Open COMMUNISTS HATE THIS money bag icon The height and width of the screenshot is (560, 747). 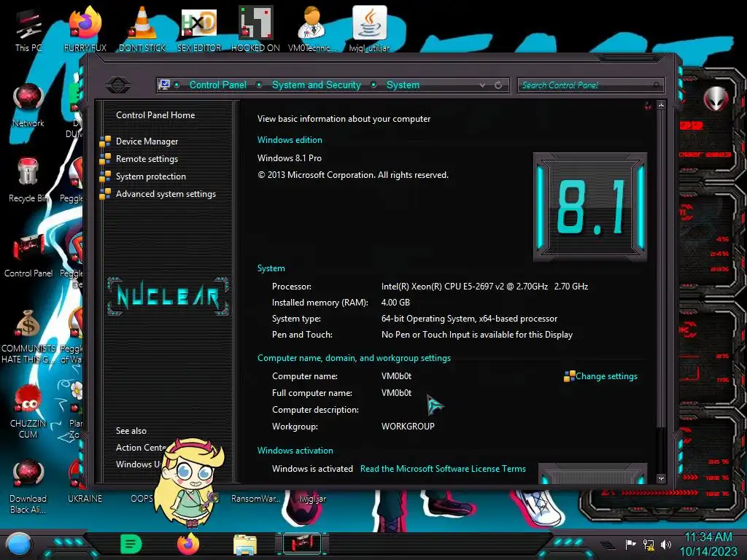[x=28, y=335]
